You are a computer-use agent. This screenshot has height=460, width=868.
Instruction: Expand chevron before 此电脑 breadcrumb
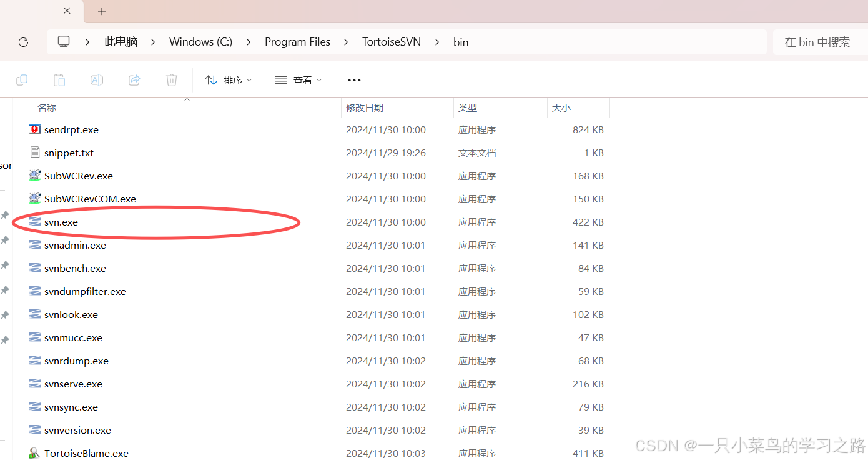[88, 42]
